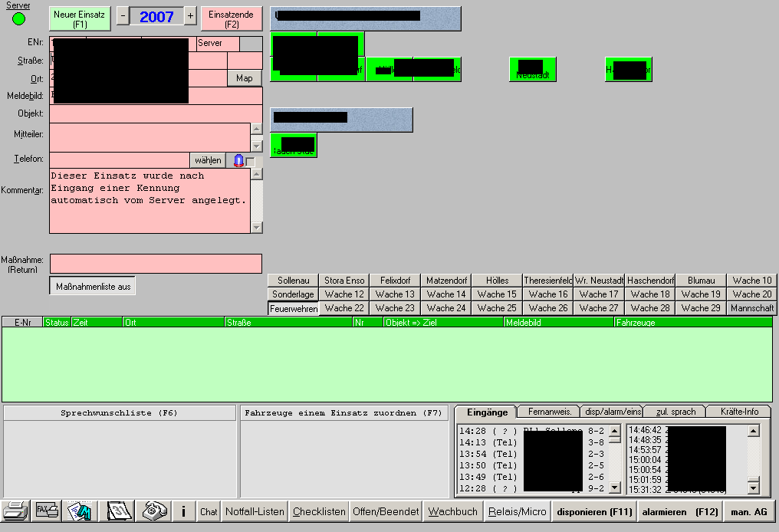779x532 pixels.
Task: Decrease the year with the minus button
Action: click(123, 17)
